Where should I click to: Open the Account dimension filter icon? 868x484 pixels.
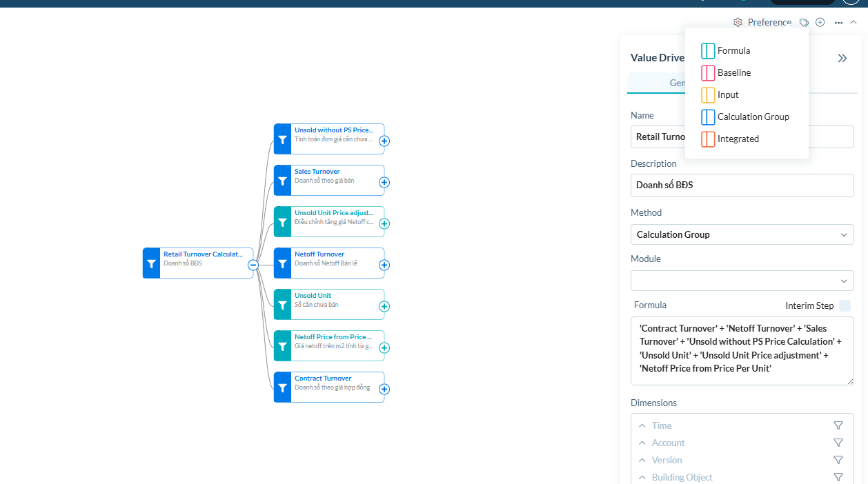838,443
